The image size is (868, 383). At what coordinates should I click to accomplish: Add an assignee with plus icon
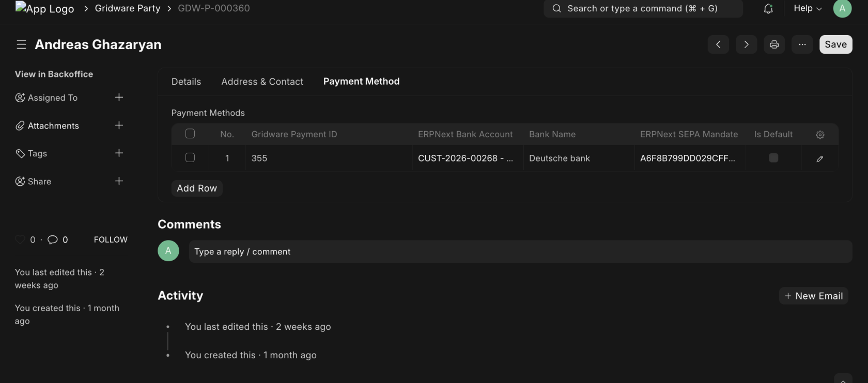pos(119,98)
